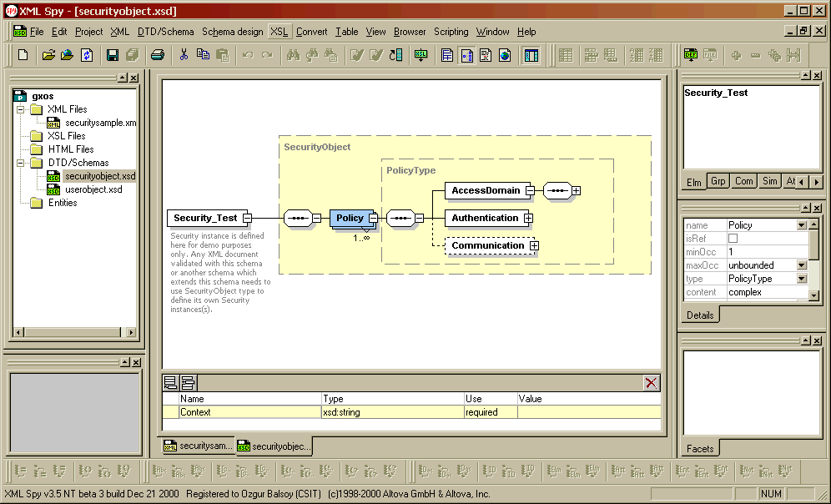Select the XSL Files folder
This screenshot has width=831, height=504.
tap(66, 136)
